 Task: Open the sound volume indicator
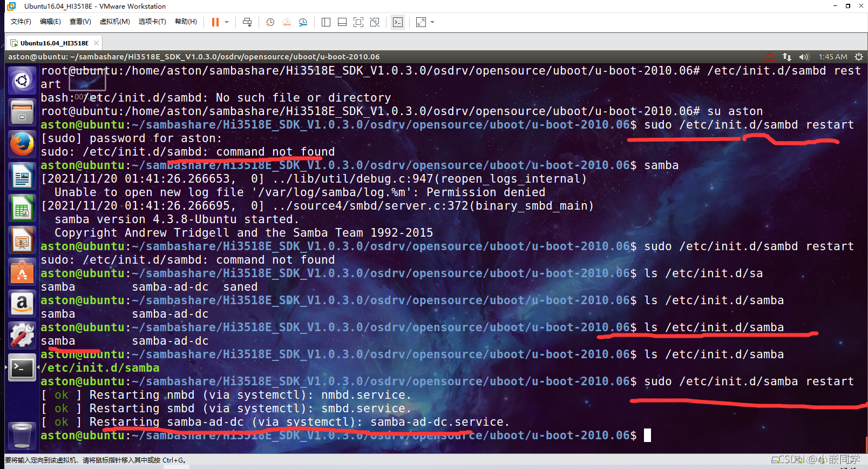point(804,57)
